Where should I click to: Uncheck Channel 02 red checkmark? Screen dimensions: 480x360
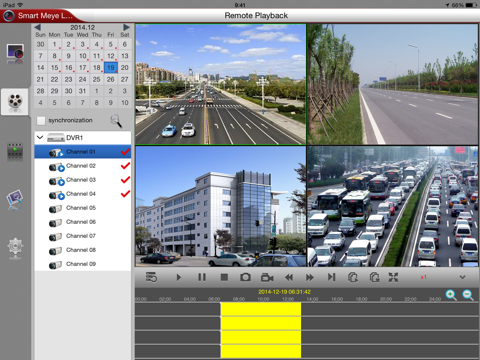(125, 166)
